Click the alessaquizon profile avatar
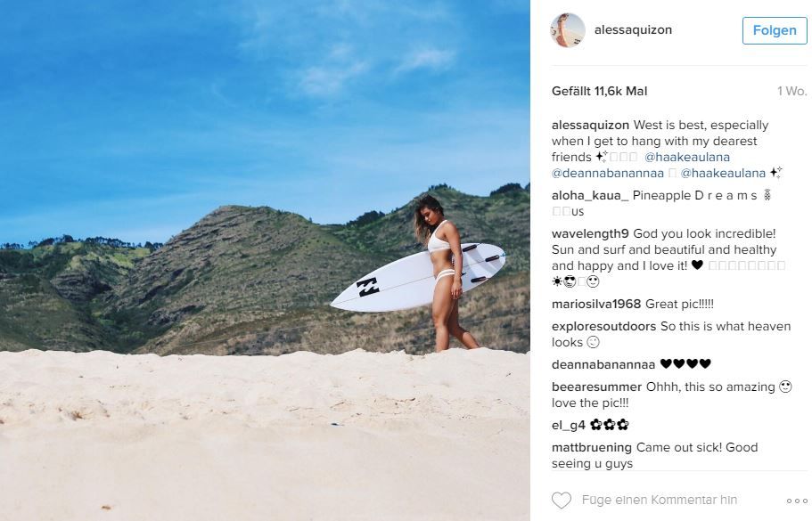This screenshot has height=521, width=812. (x=568, y=30)
